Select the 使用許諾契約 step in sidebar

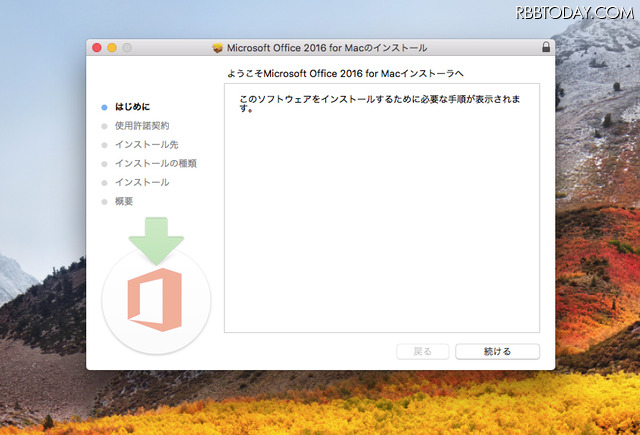(x=142, y=126)
